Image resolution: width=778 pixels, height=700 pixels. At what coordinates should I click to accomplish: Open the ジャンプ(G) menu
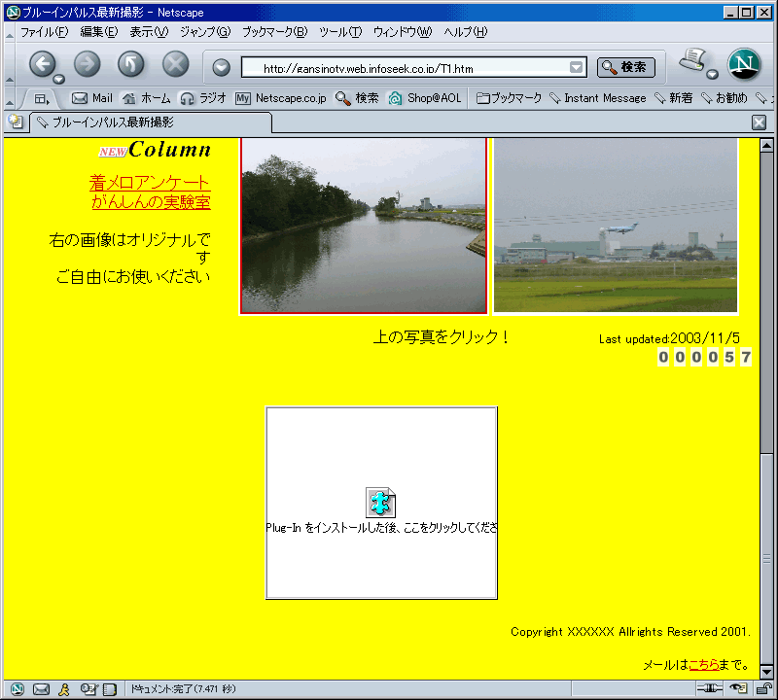tap(205, 32)
